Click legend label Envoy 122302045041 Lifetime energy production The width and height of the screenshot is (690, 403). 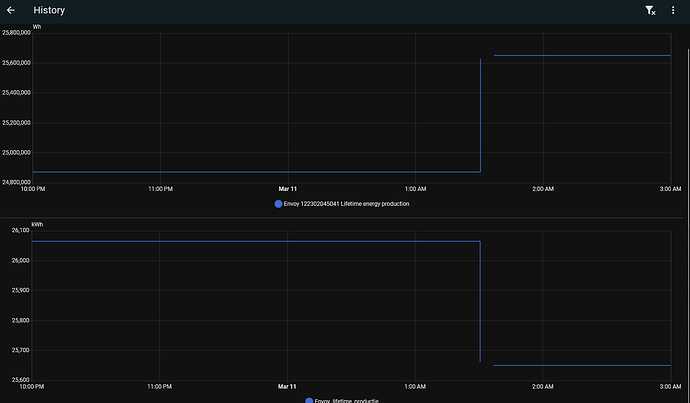(x=346, y=204)
